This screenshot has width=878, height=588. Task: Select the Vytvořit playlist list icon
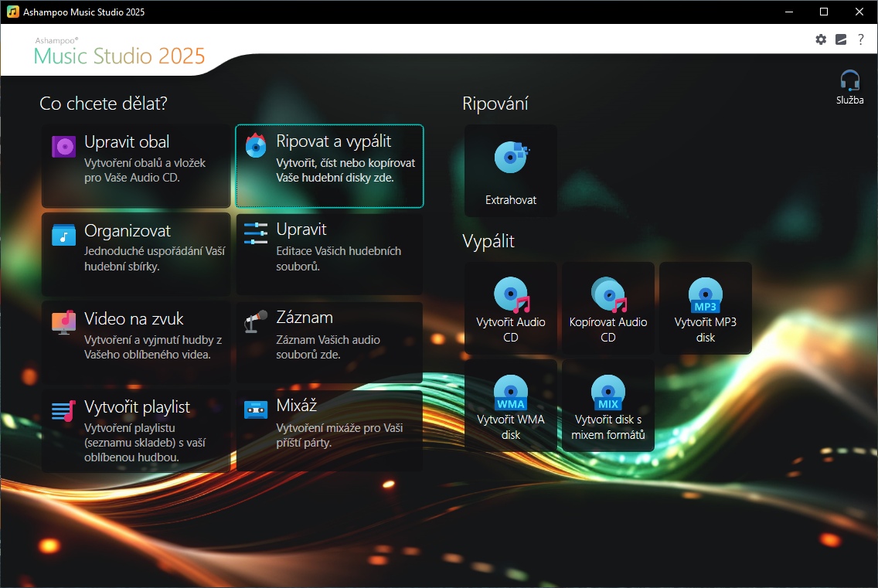point(64,410)
